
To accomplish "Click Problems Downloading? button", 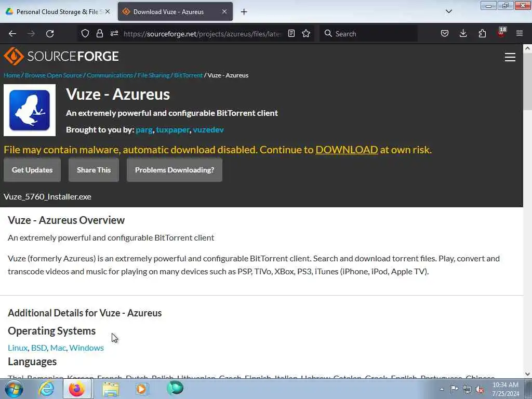I will click(x=175, y=170).
